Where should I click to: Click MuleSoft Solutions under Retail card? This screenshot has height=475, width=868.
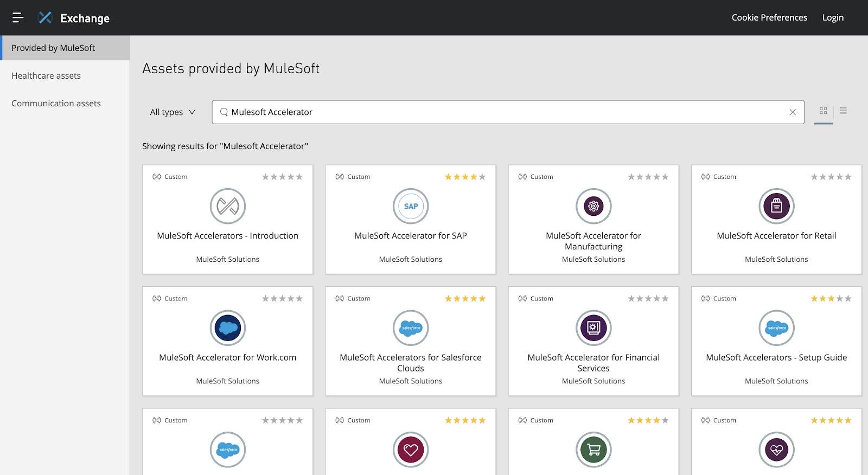coord(776,260)
